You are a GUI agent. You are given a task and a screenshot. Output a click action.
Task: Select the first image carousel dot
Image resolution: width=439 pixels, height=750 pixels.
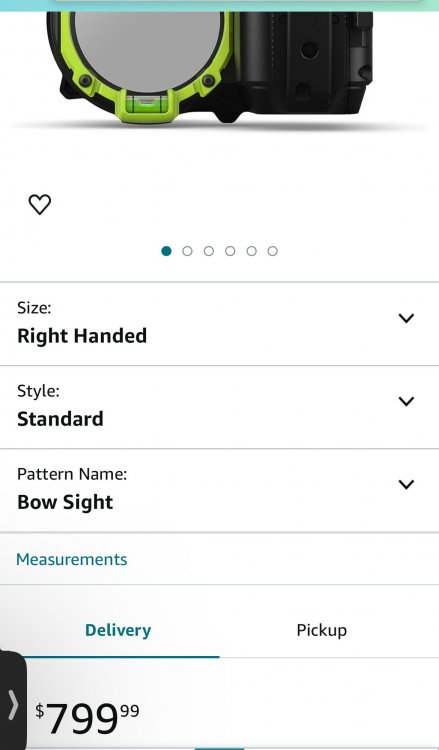[x=166, y=251]
